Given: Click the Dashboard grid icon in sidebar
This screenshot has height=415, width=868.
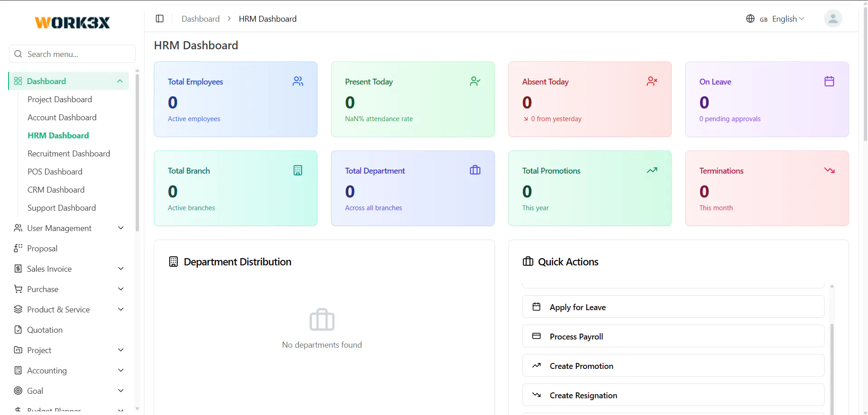Looking at the screenshot, I should [18, 81].
